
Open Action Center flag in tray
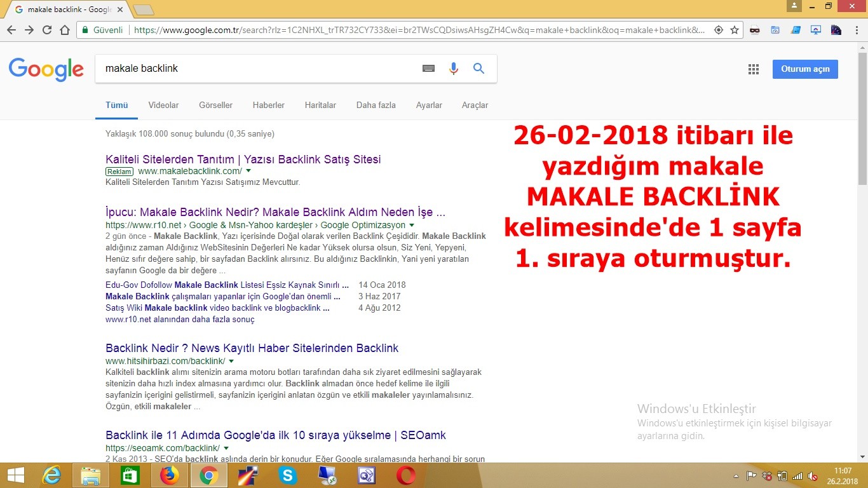coord(752,475)
